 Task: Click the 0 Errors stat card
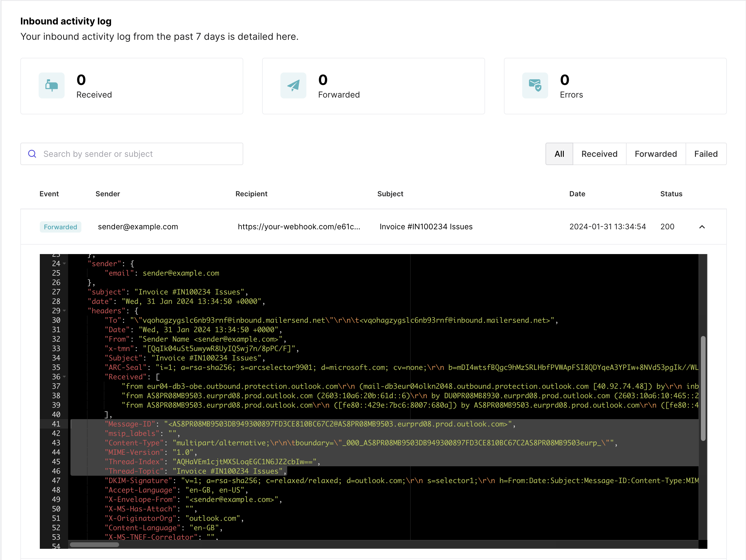tap(615, 86)
